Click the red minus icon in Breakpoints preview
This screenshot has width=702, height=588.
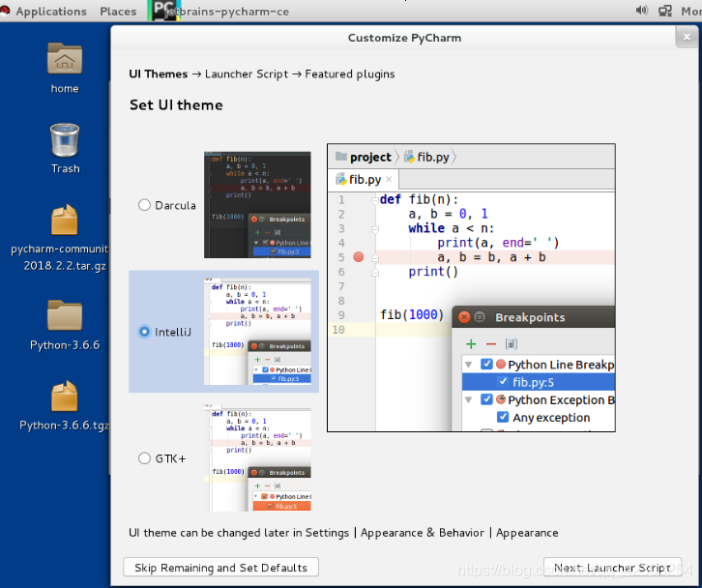click(490, 344)
